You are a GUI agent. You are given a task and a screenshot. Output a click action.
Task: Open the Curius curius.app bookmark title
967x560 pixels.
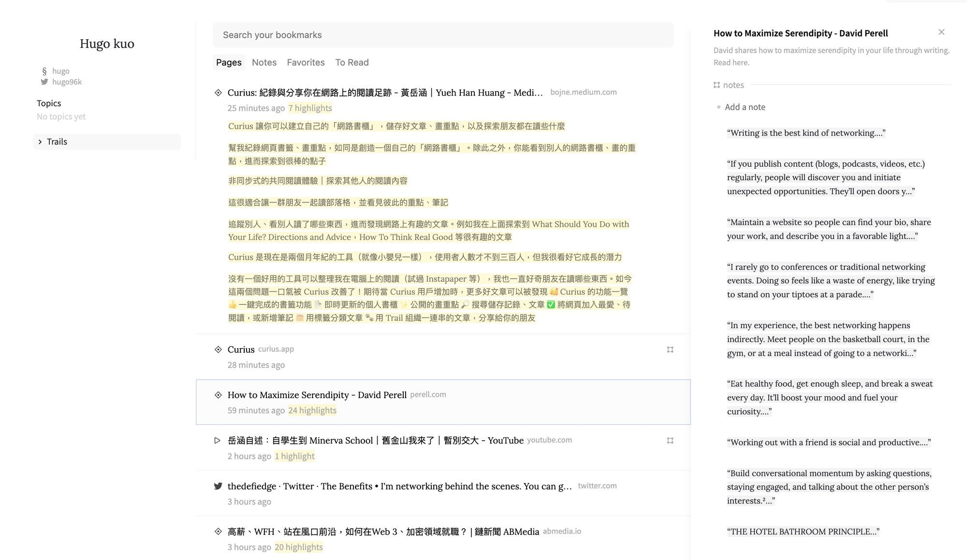click(241, 349)
